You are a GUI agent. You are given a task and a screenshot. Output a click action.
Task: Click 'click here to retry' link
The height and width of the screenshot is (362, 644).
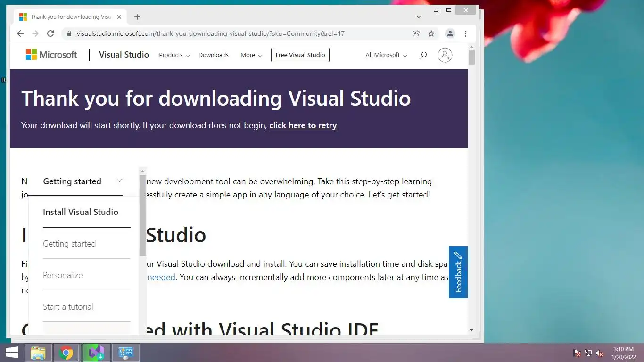(x=303, y=125)
